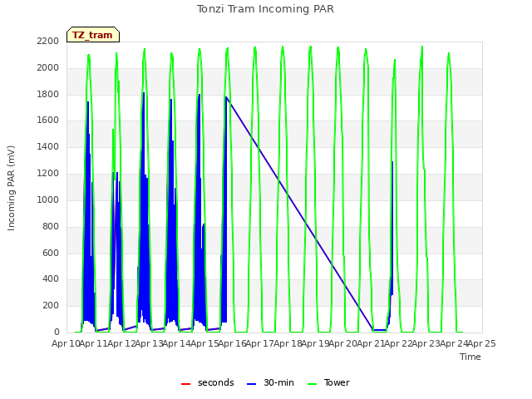Click the Time axis label
Viewport: 532px width, 399px height.
coord(470,357)
